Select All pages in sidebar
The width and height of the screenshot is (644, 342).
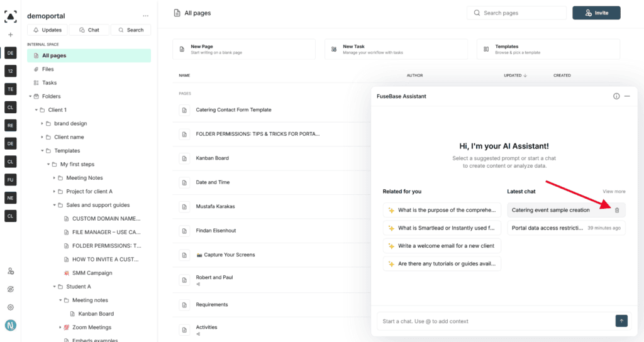click(x=89, y=56)
